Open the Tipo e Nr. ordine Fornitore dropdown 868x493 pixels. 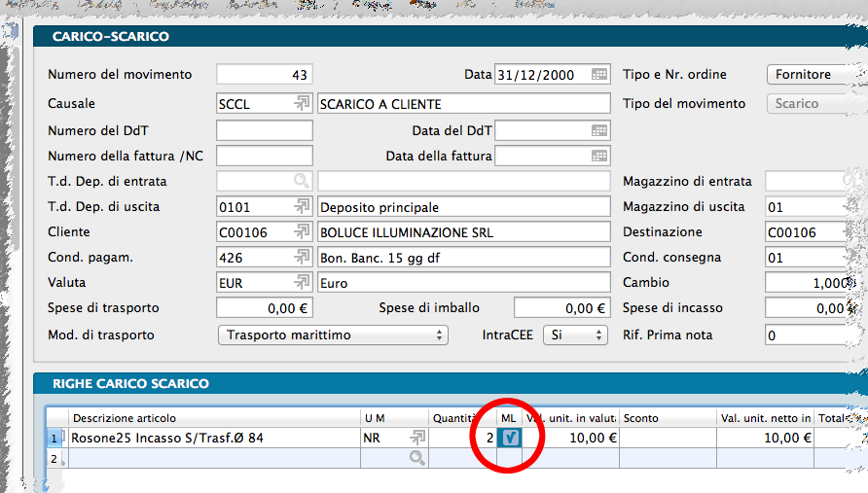[x=806, y=75]
